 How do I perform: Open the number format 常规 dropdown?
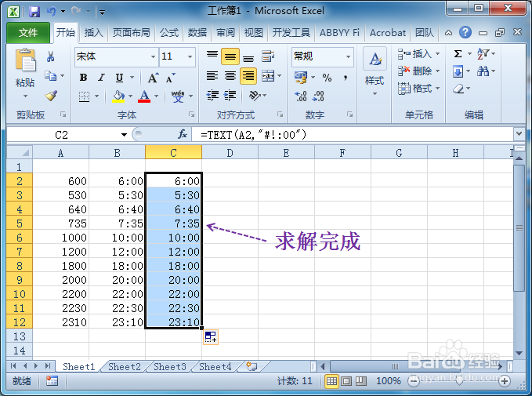click(x=348, y=56)
